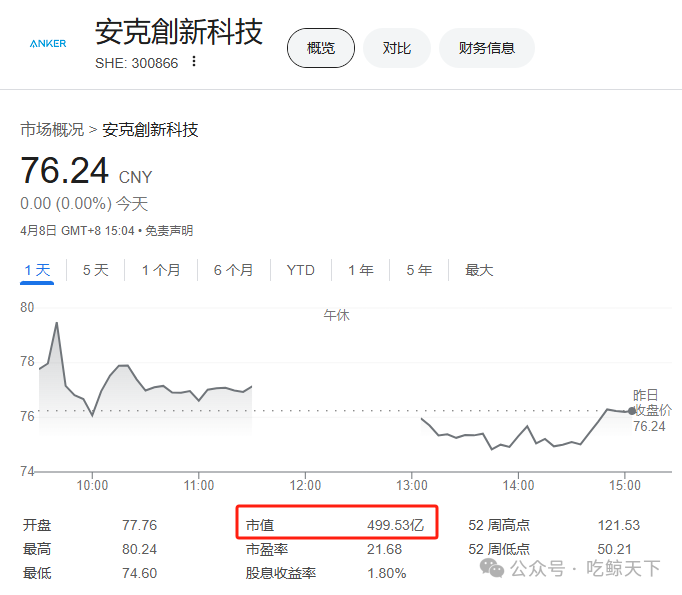Click the 最低 value 74.60
The width and height of the screenshot is (682, 595).
tap(139, 573)
